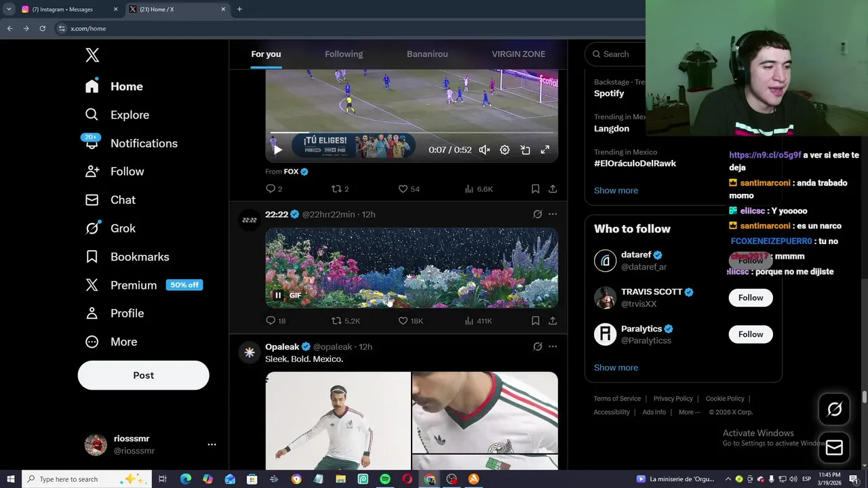The width and height of the screenshot is (868, 488).
Task: Reply to 22:22 post with 18 replies
Action: coord(275,321)
